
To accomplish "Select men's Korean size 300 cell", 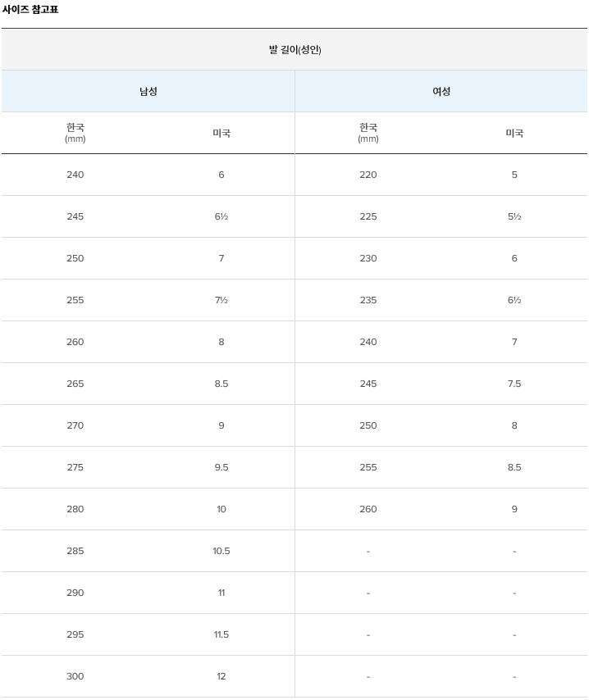I will pyautogui.click(x=75, y=676).
